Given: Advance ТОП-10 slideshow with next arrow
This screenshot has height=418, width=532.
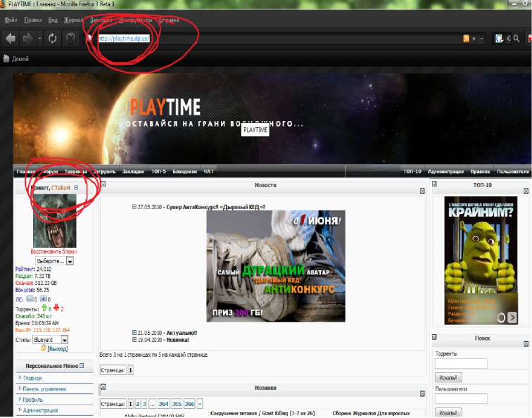Looking at the screenshot, I should [512, 317].
